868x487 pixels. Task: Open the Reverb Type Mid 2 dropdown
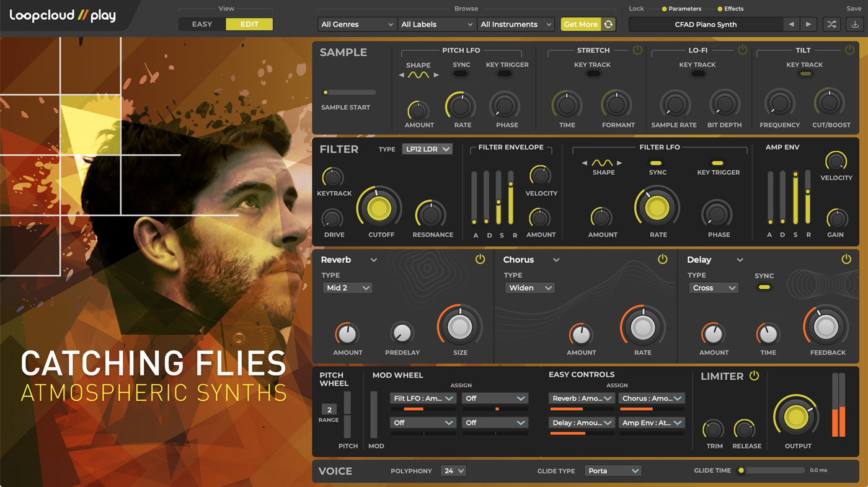pyautogui.click(x=347, y=287)
